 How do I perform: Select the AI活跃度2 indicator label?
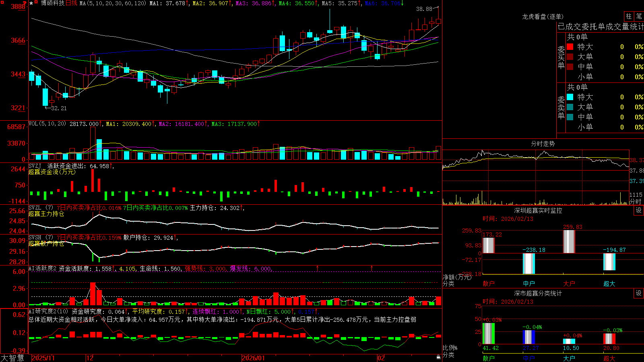pyautogui.click(x=43, y=268)
